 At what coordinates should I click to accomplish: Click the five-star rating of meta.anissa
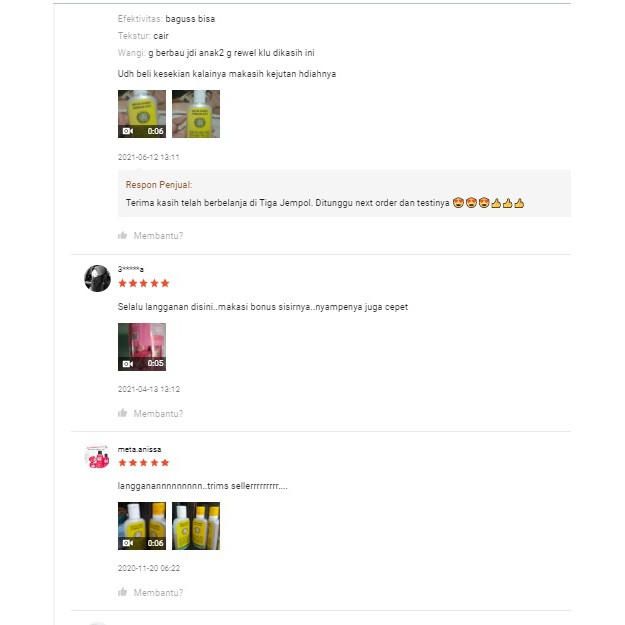coord(144,463)
